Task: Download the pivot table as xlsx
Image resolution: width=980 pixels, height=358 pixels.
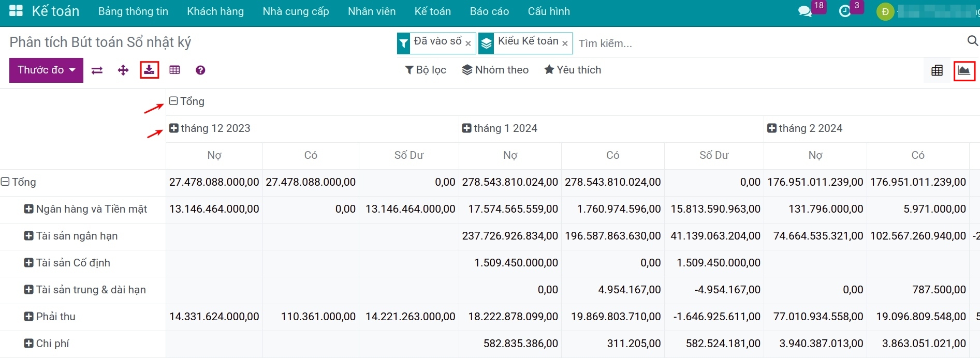Action: coord(149,70)
